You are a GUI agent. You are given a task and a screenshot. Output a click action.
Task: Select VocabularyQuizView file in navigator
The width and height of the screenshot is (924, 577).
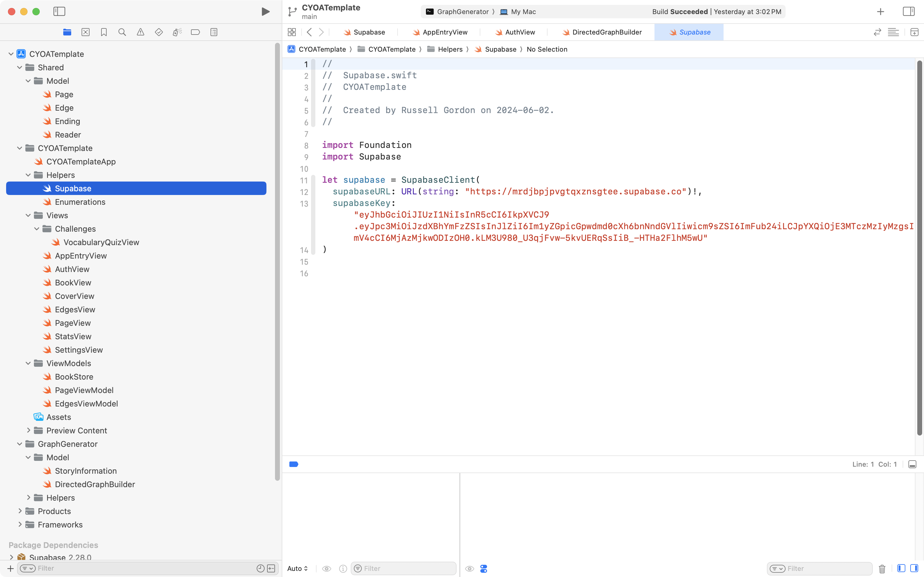(x=101, y=242)
